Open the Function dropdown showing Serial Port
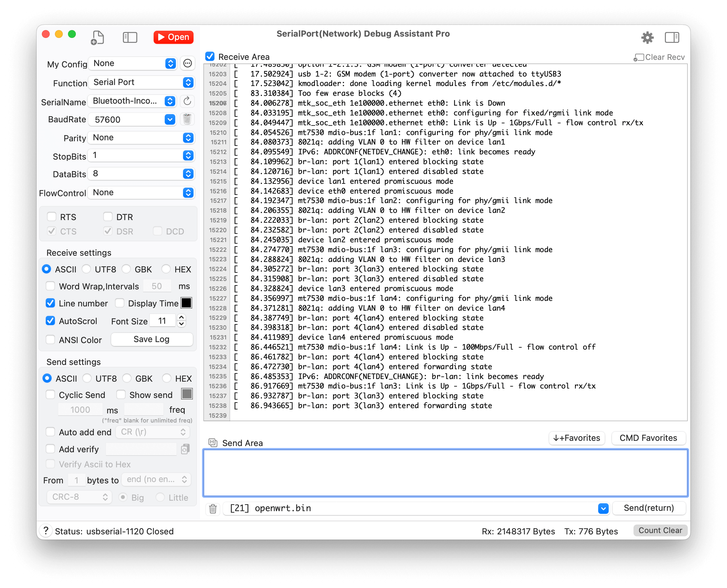 coord(141,82)
